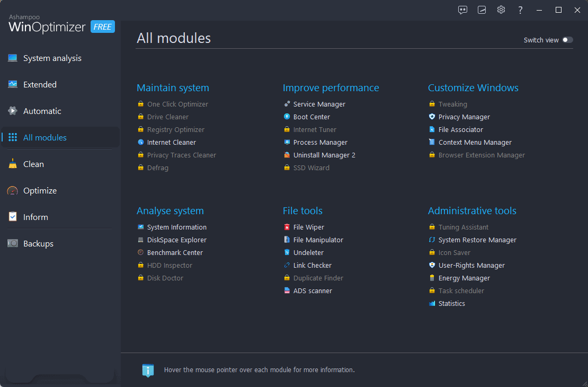Select All modules sidebar item
Viewport: 588px width, 387px height.
[x=60, y=137]
